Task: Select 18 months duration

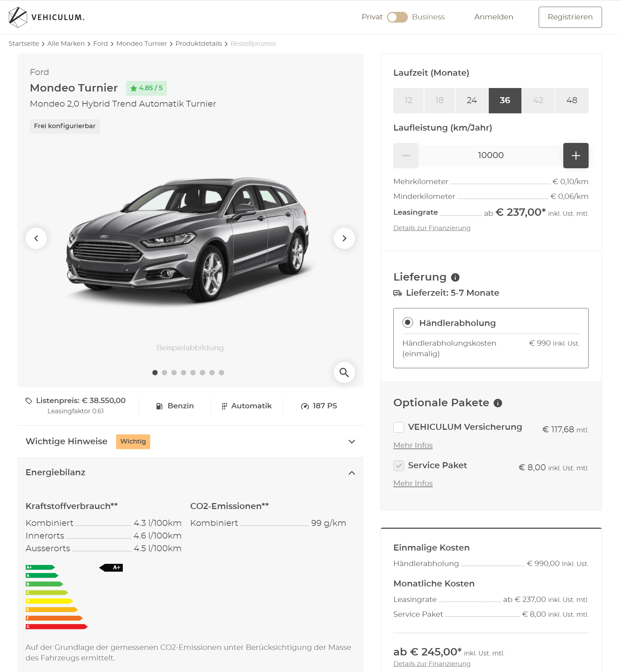Action: tap(439, 101)
